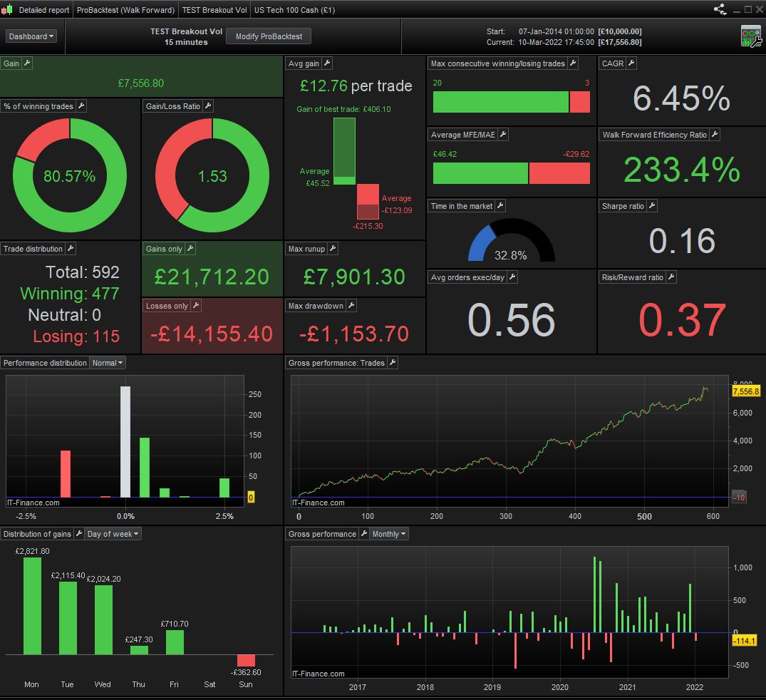Open Average MFE/MAE wrench settings
Viewport: 766px width, 700px height.
503,135
